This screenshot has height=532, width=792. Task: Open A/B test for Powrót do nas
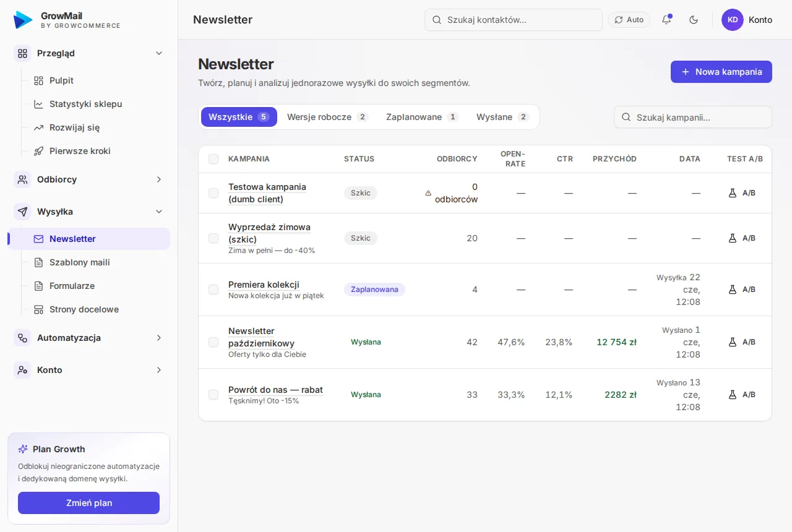(742, 395)
